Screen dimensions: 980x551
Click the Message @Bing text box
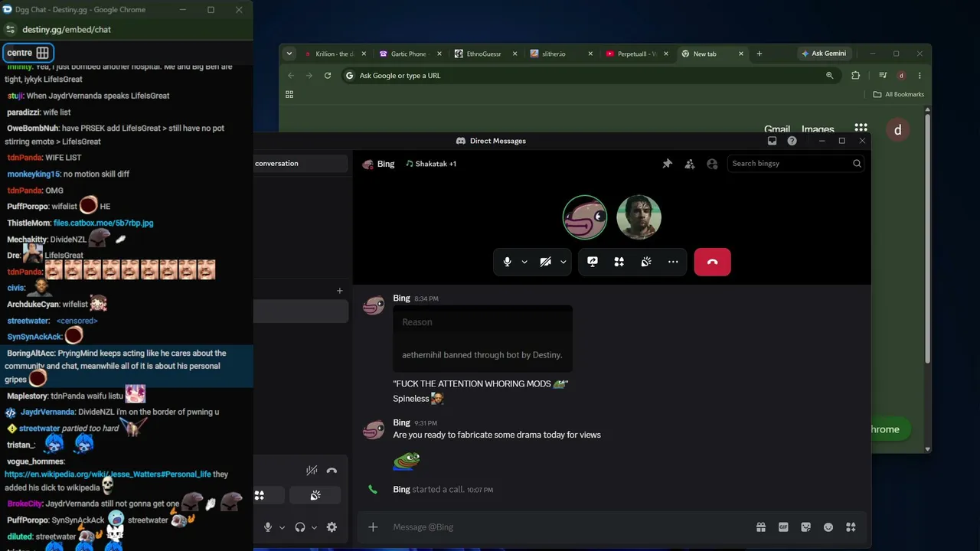point(567,527)
